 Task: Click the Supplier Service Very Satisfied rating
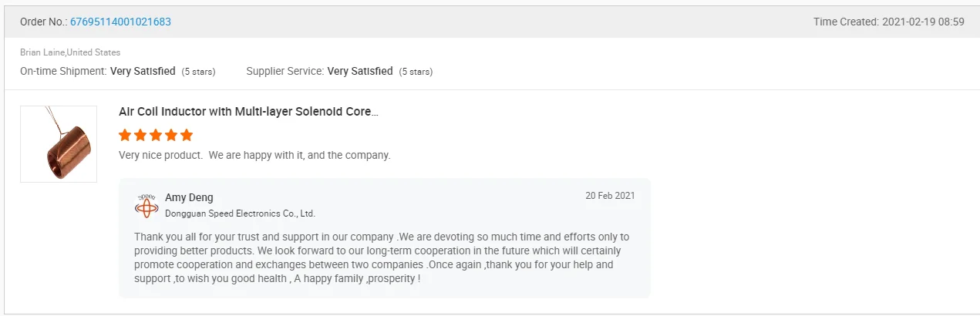tap(360, 71)
